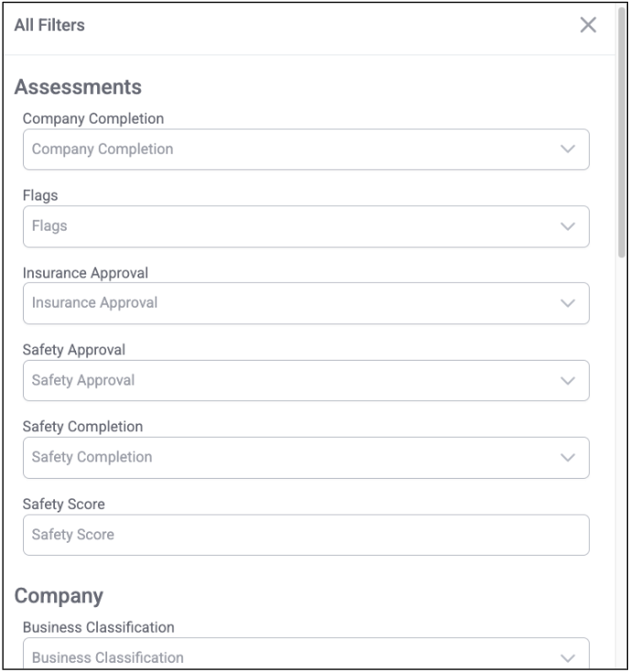Open the Safety Completion select box
The width and height of the screenshot is (630, 672).
pyautogui.click(x=275, y=457)
